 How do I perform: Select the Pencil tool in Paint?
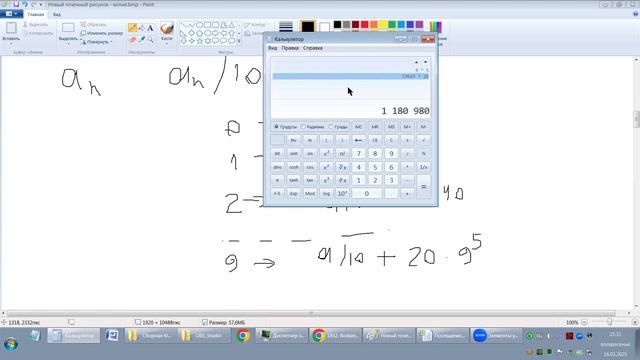[x=132, y=28]
